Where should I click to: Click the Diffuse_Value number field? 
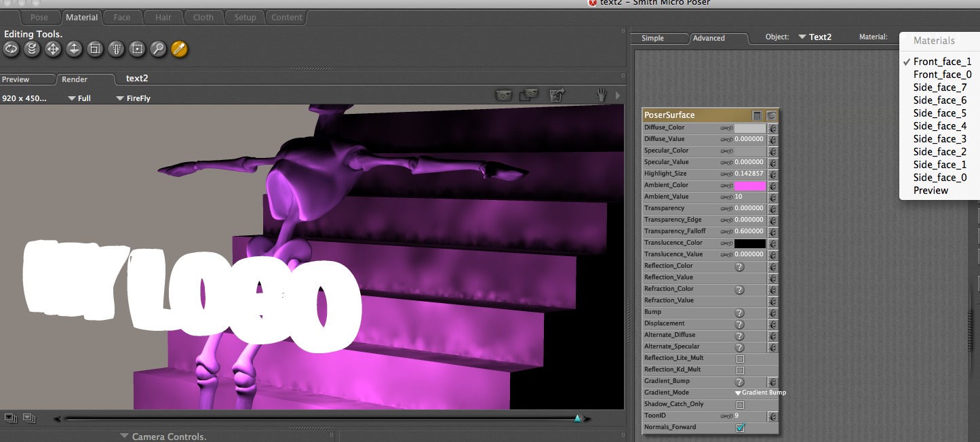click(749, 140)
